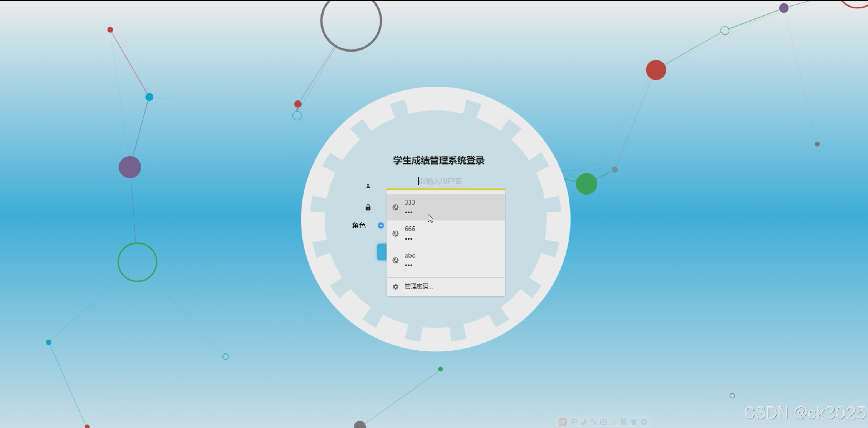868x428 pixels.
Task: Open the IME soft keyboard icon
Action: tap(604, 422)
